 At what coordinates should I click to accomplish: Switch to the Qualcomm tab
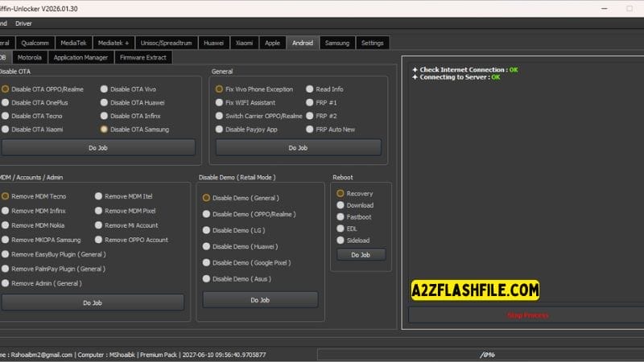(x=35, y=43)
